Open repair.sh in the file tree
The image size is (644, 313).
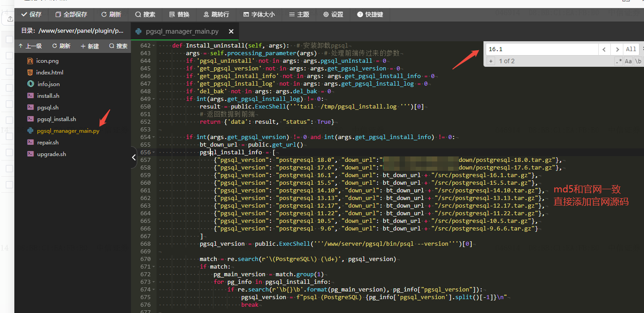(x=48, y=142)
